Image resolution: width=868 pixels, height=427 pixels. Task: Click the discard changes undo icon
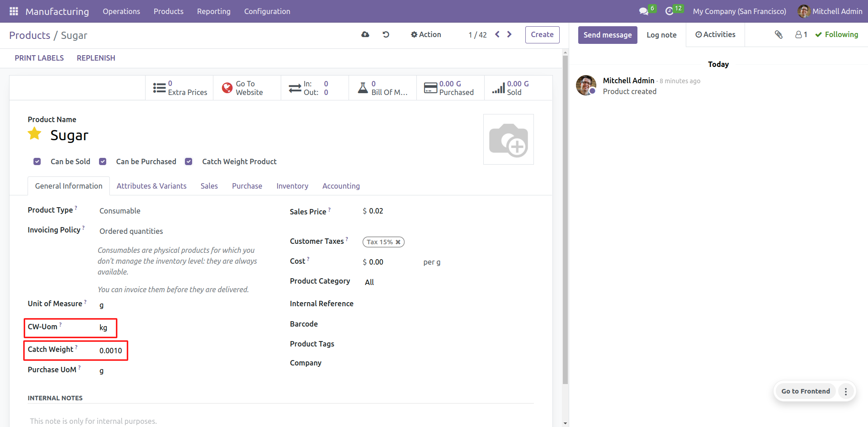pos(386,34)
